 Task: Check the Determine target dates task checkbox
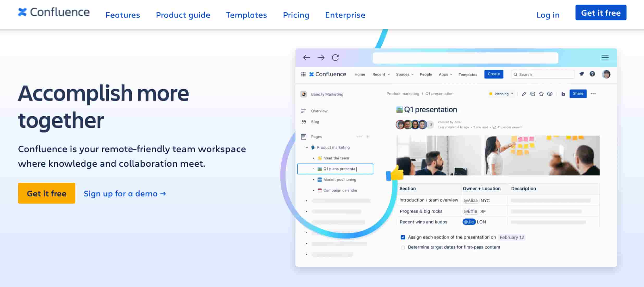pos(403,247)
